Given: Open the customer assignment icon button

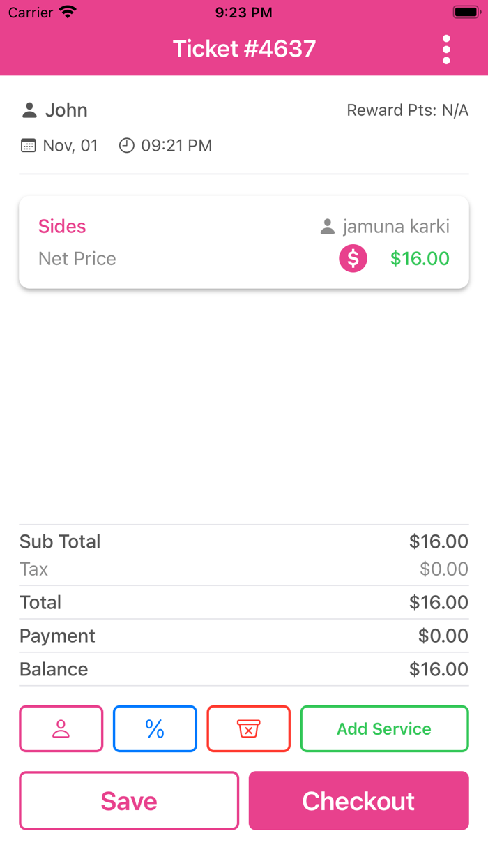Looking at the screenshot, I should (61, 728).
